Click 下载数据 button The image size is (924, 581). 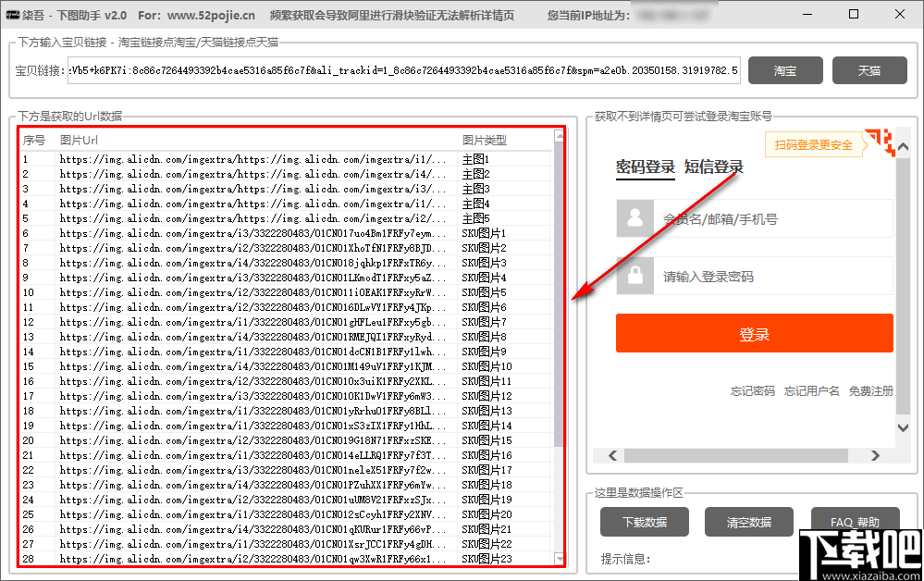tap(645, 522)
